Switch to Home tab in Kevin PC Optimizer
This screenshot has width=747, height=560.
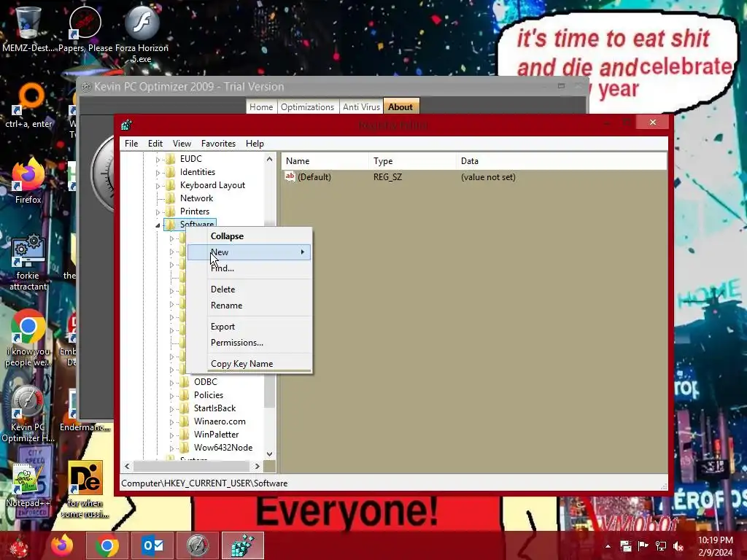click(x=261, y=106)
